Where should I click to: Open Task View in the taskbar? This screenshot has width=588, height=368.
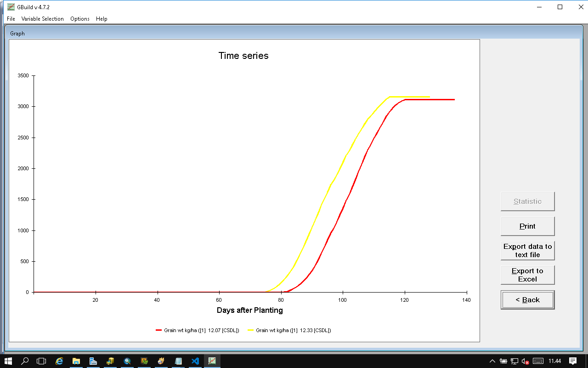42,361
